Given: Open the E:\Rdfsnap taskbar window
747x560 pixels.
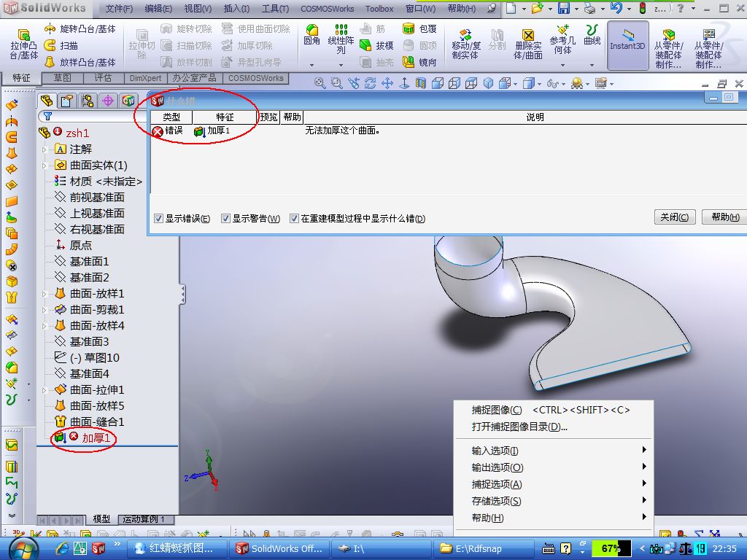Looking at the screenshot, I should (484, 548).
